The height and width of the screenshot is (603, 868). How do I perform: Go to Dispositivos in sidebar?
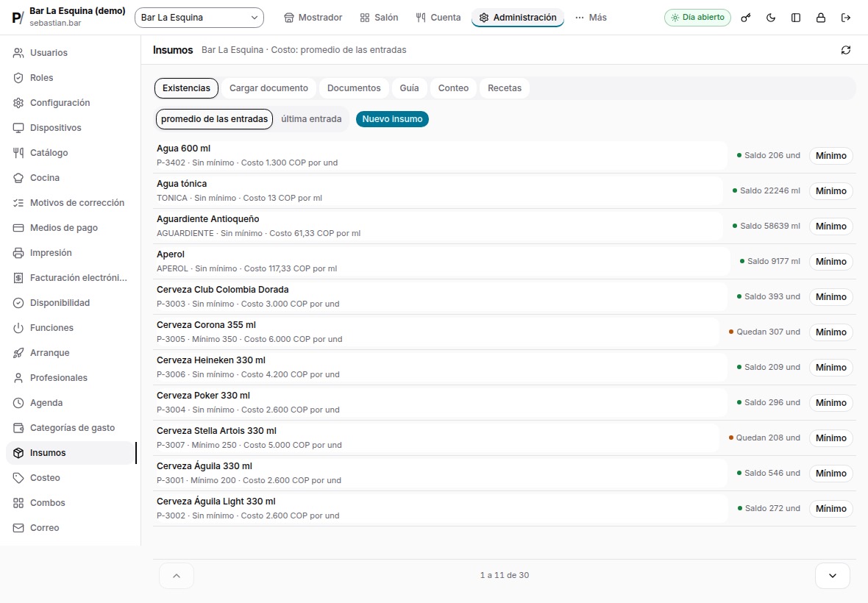pos(71,128)
